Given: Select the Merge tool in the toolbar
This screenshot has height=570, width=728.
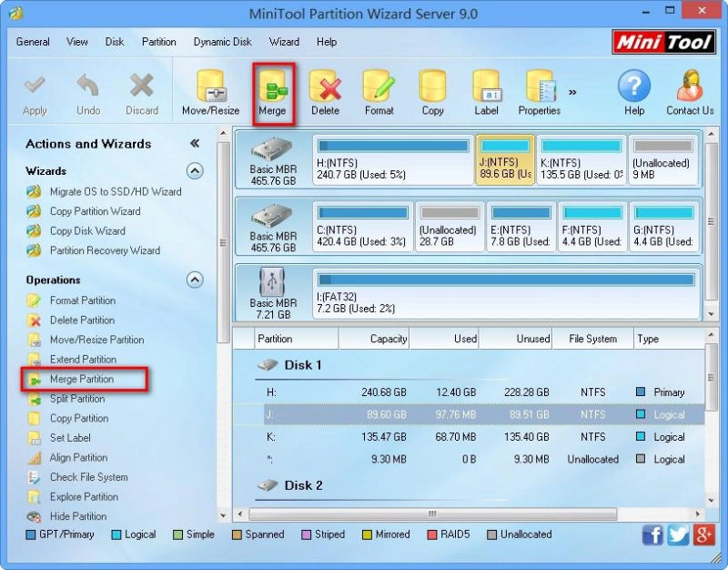Looking at the screenshot, I should [x=272, y=88].
